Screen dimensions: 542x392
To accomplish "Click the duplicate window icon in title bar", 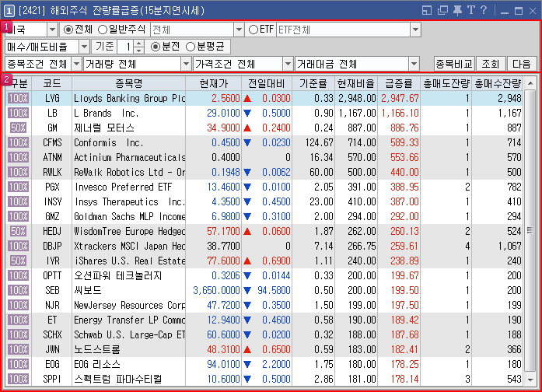I will click(x=442, y=11).
